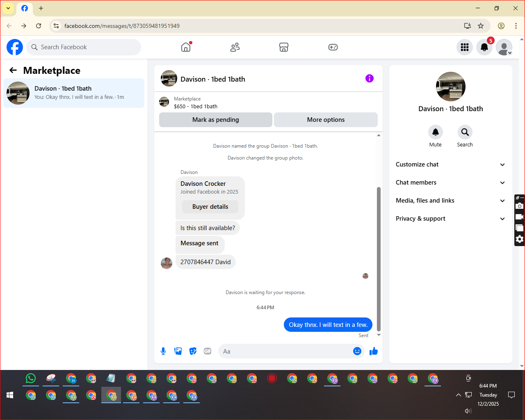Go back with the Marketplace arrow
525x420 pixels.
click(13, 71)
